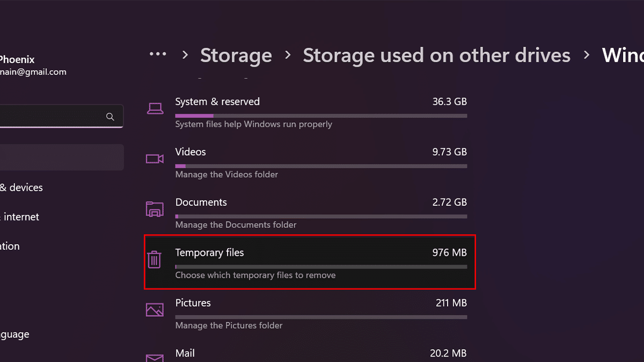
Task: Click the search magnifier icon
Action: [x=110, y=117]
